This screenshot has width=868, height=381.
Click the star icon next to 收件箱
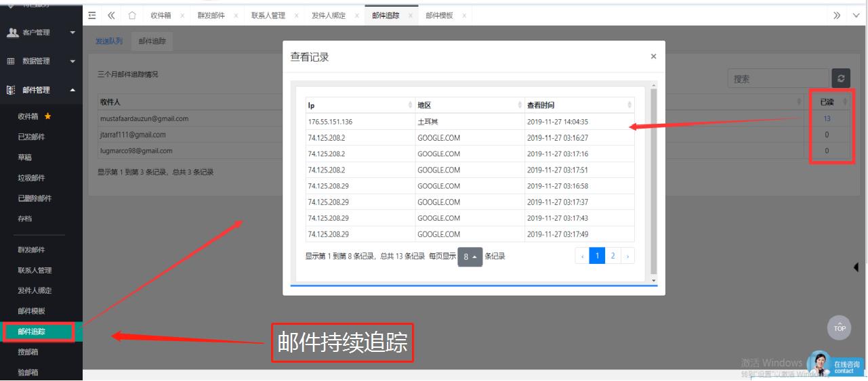point(47,116)
